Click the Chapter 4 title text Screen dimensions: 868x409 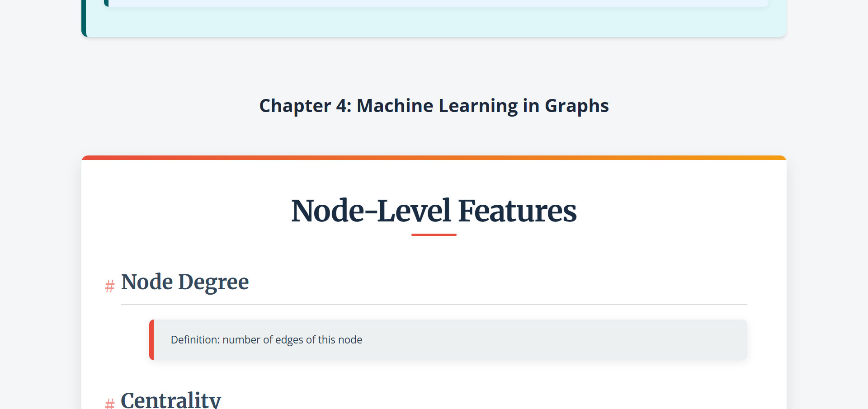pyautogui.click(x=434, y=106)
